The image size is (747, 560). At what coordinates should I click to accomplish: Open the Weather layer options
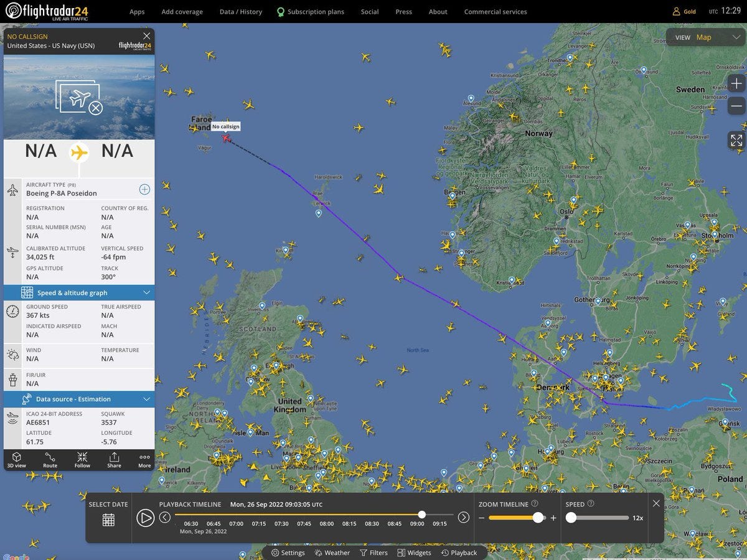coord(332,553)
